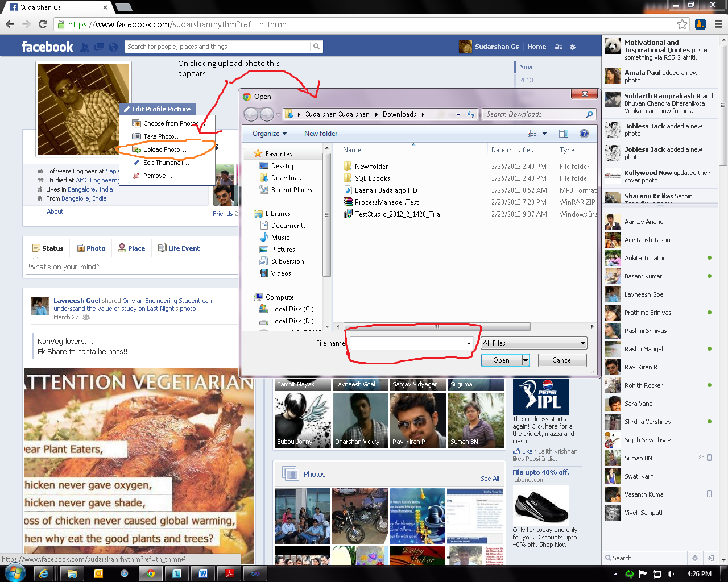Viewport: 728px width, 582px height.
Task: Reload the page in Chrome
Action: pyautogui.click(x=43, y=24)
